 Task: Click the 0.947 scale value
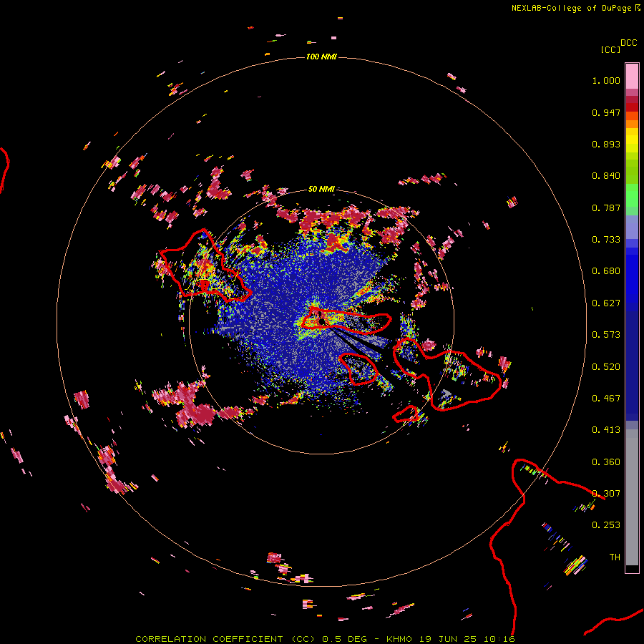606,112
